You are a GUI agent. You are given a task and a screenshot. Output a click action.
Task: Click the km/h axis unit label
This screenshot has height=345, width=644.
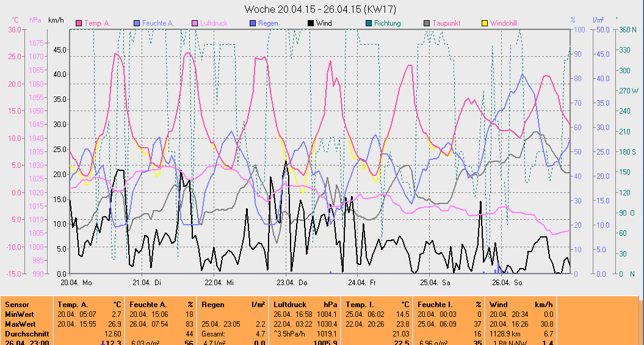click(56, 20)
